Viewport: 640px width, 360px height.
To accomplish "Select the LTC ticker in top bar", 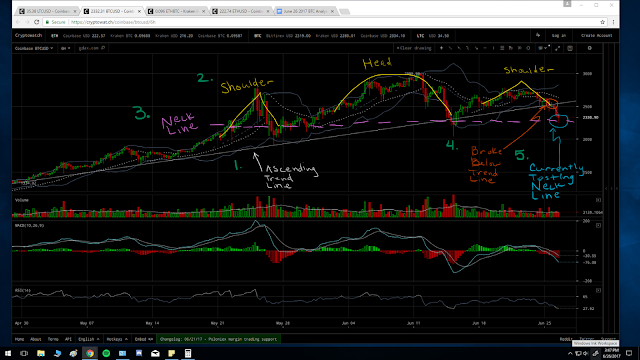I will click(x=420, y=36).
